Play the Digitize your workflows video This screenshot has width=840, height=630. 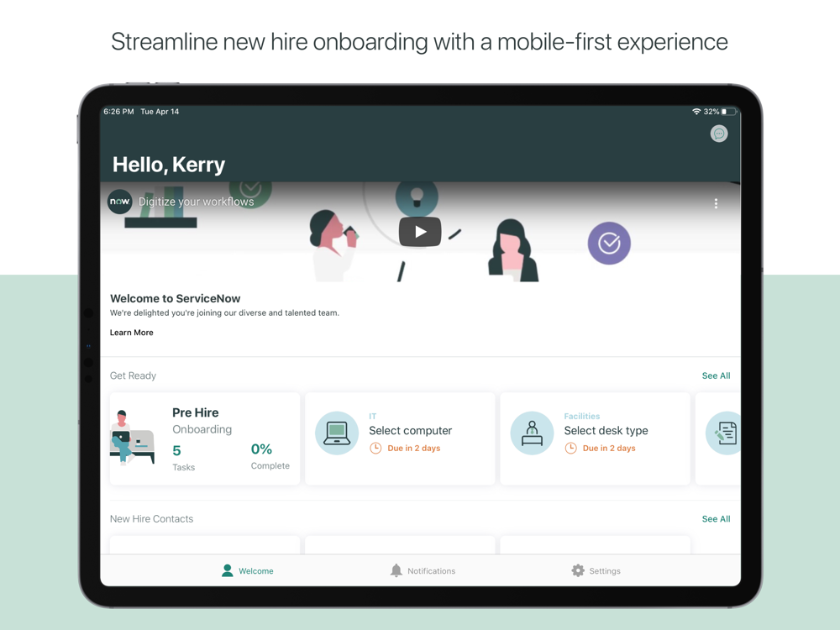pyautogui.click(x=420, y=232)
